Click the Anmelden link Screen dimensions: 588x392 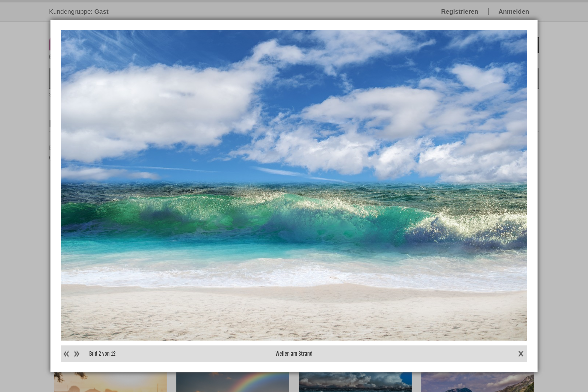point(514,12)
